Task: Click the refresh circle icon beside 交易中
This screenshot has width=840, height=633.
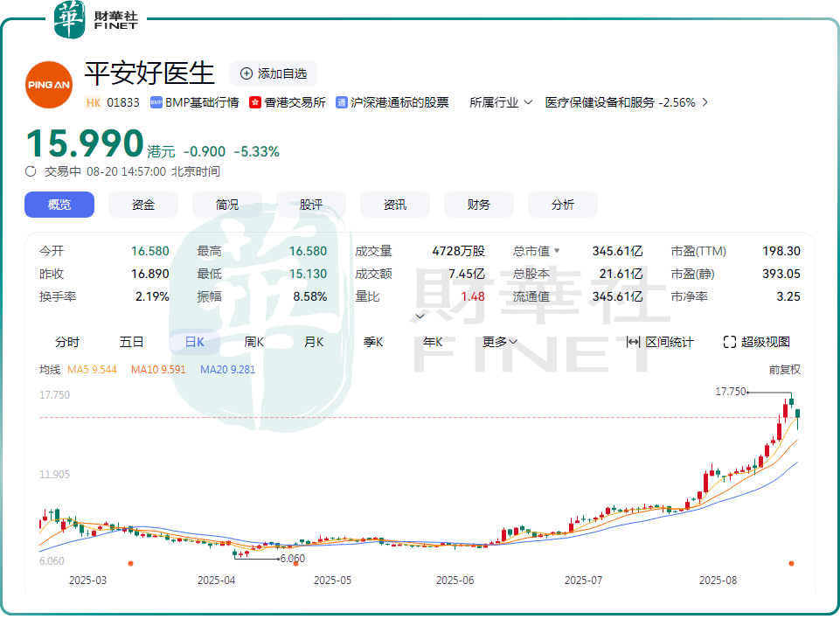Action: pos(31,171)
